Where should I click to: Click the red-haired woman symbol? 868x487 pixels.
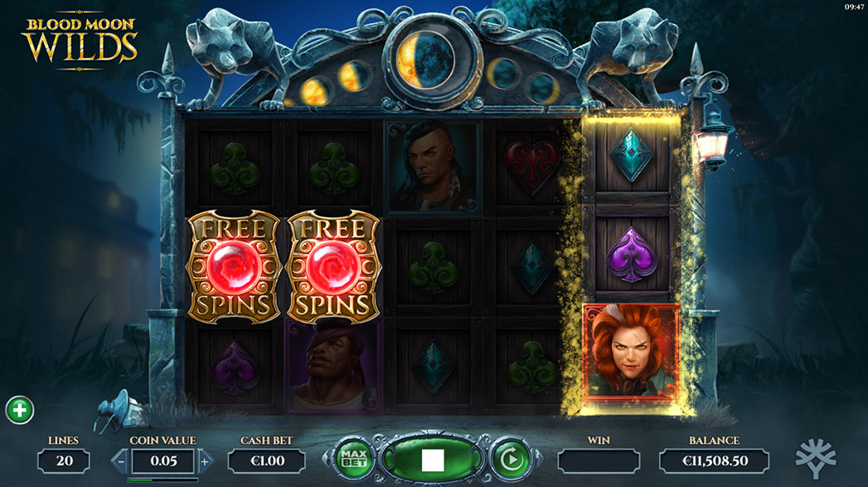[x=631, y=352]
